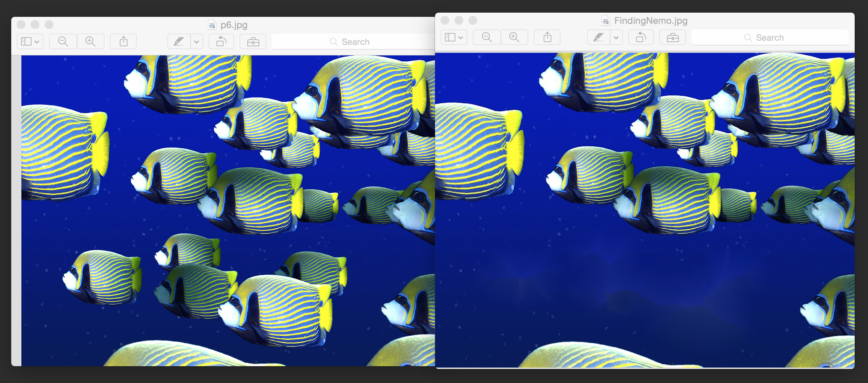This screenshot has width=868, height=383.
Task: Open sidebar view menu in FindingNemo.jpg
Action: pyautogui.click(x=454, y=38)
